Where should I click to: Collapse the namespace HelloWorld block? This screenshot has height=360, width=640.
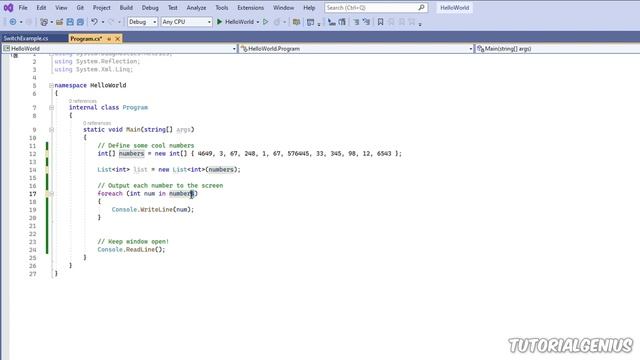(51, 85)
